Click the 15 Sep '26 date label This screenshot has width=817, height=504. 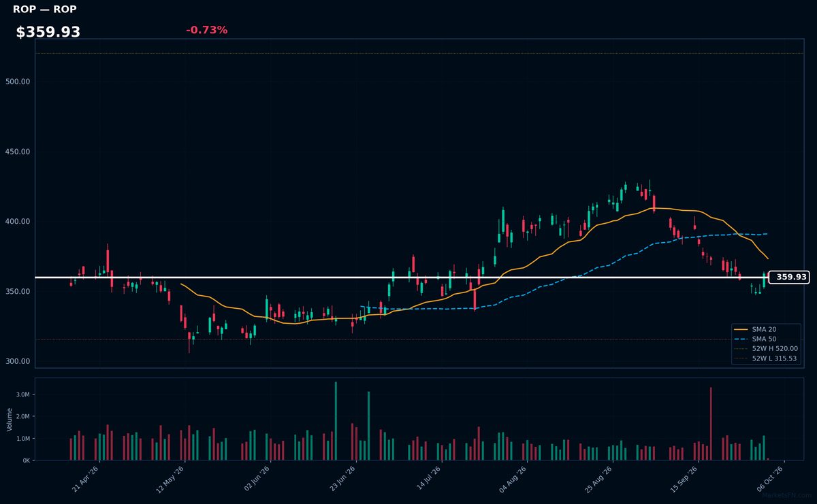click(684, 479)
